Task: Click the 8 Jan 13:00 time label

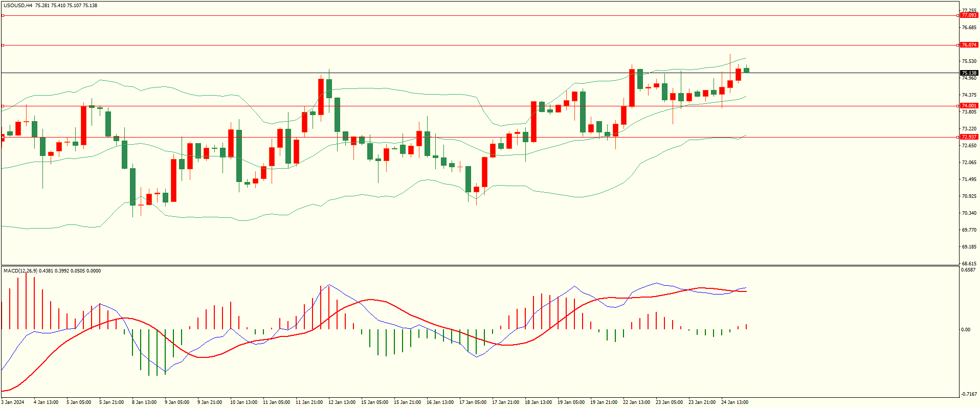Action: click(144, 402)
